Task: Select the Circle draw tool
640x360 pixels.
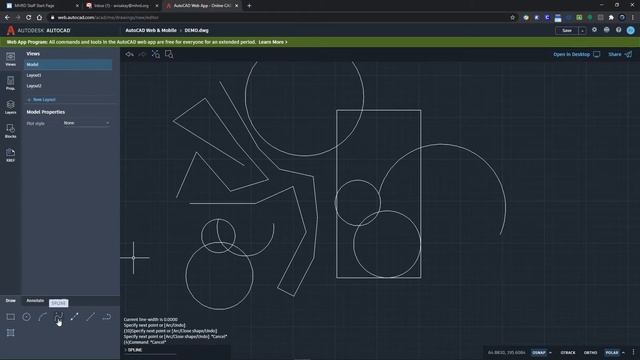Action: [27, 317]
